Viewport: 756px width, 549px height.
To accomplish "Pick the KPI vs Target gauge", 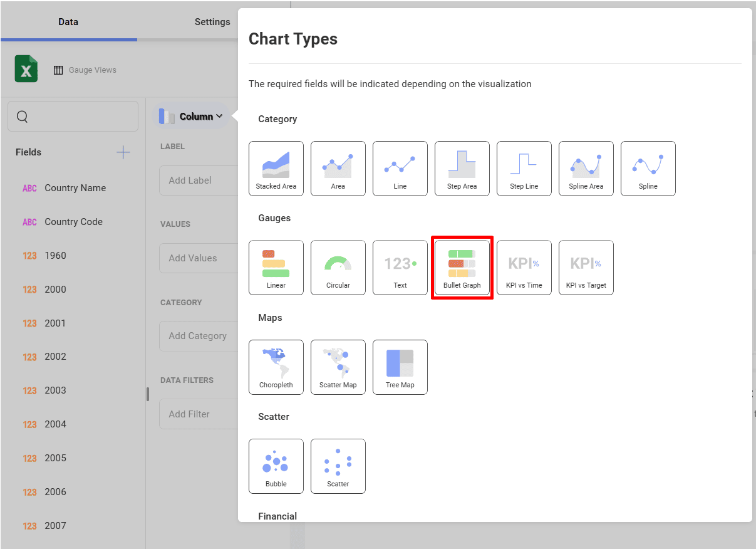I will pos(586,268).
